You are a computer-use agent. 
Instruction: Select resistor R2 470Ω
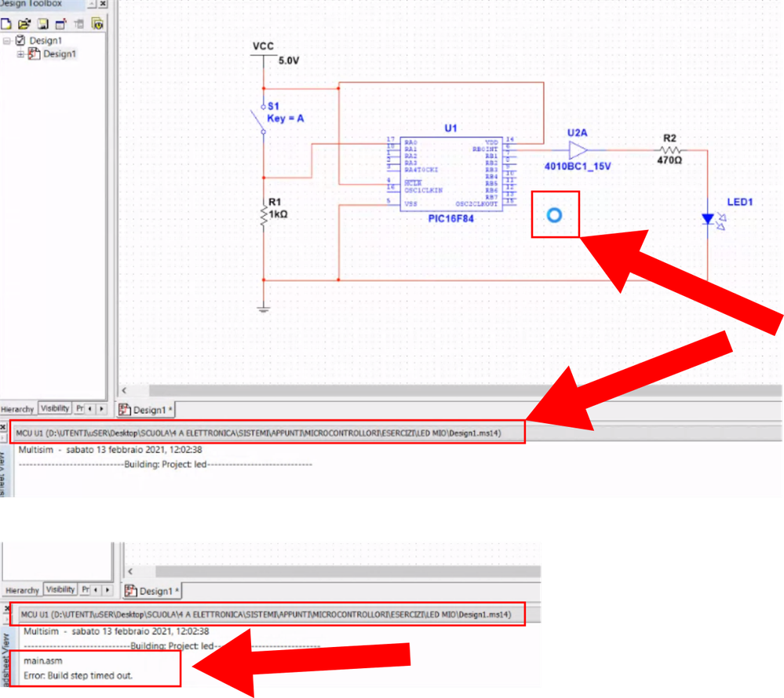[670, 150]
